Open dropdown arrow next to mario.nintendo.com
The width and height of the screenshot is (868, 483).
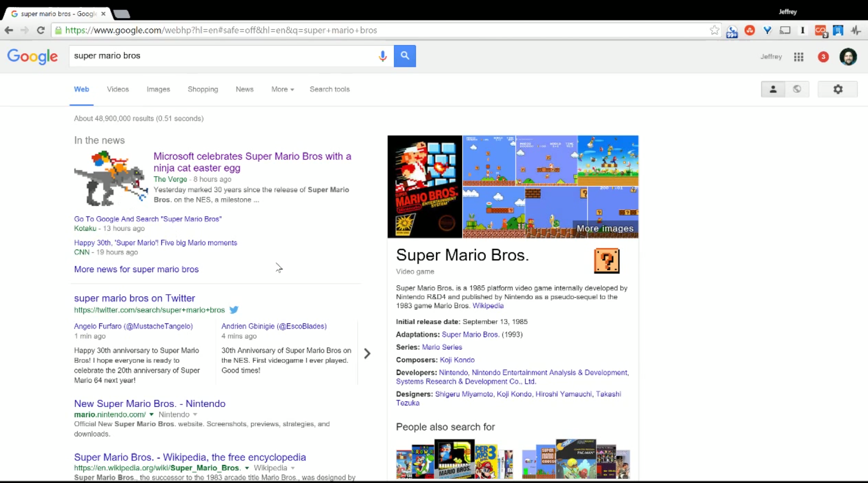pyautogui.click(x=151, y=415)
